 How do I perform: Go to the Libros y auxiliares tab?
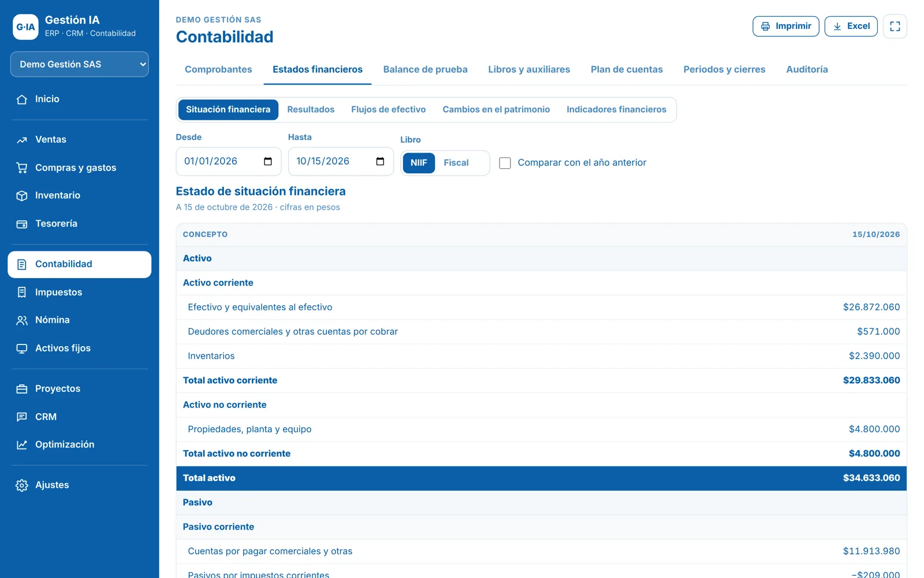click(x=529, y=69)
